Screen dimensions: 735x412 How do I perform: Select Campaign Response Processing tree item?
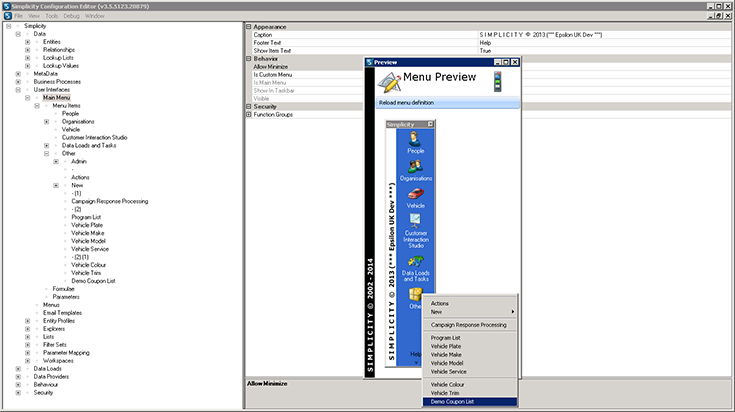pyautogui.click(x=109, y=201)
